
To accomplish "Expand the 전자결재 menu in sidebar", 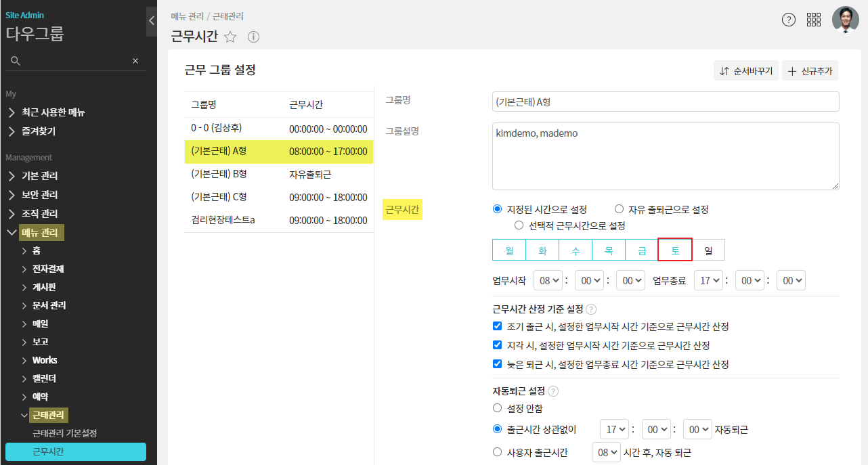I will click(x=47, y=269).
